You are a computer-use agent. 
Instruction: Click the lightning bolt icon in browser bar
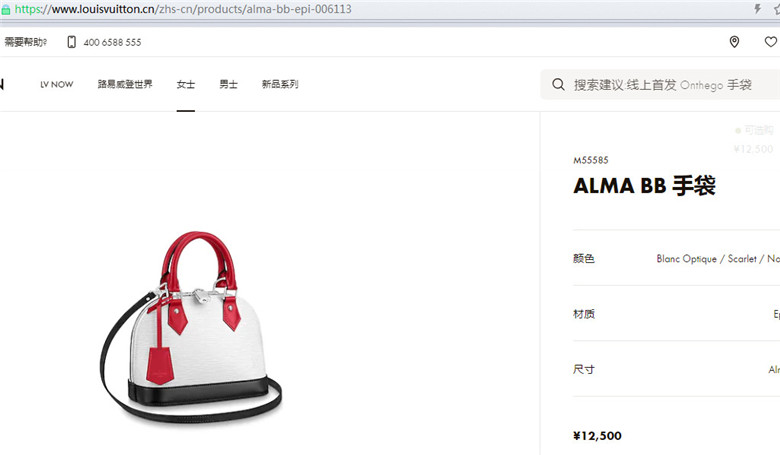click(758, 8)
